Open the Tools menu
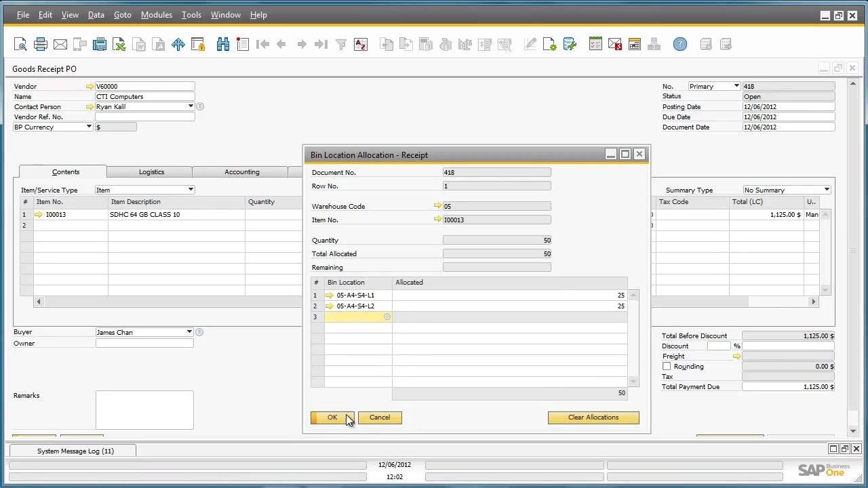This screenshot has width=868, height=488. 191,15
